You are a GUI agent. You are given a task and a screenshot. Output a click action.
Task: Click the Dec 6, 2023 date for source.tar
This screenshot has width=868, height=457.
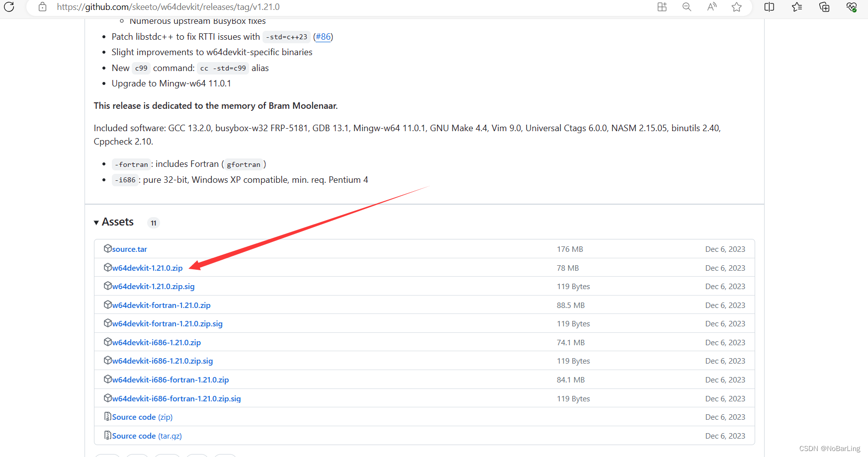click(x=725, y=249)
